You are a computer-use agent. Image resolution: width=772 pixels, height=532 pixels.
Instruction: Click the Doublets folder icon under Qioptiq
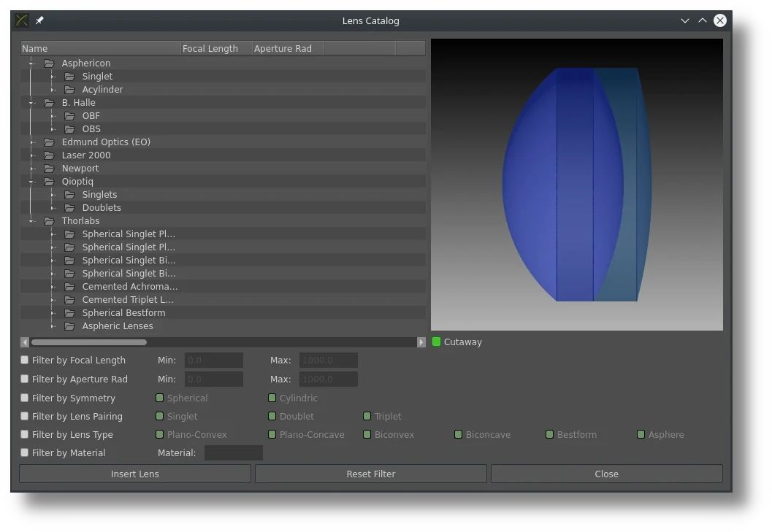point(69,208)
